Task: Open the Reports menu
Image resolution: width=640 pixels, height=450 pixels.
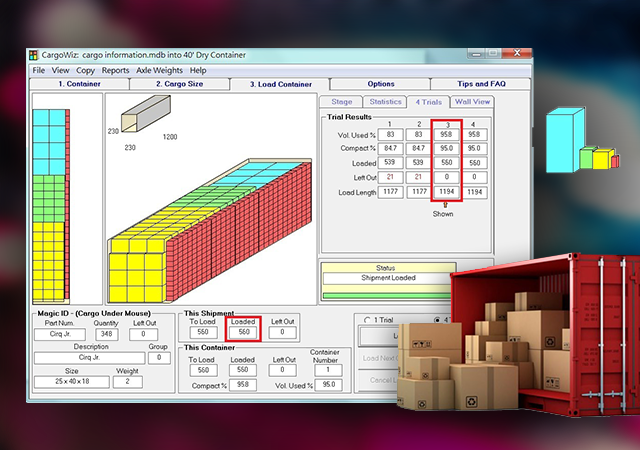Action: [x=115, y=71]
